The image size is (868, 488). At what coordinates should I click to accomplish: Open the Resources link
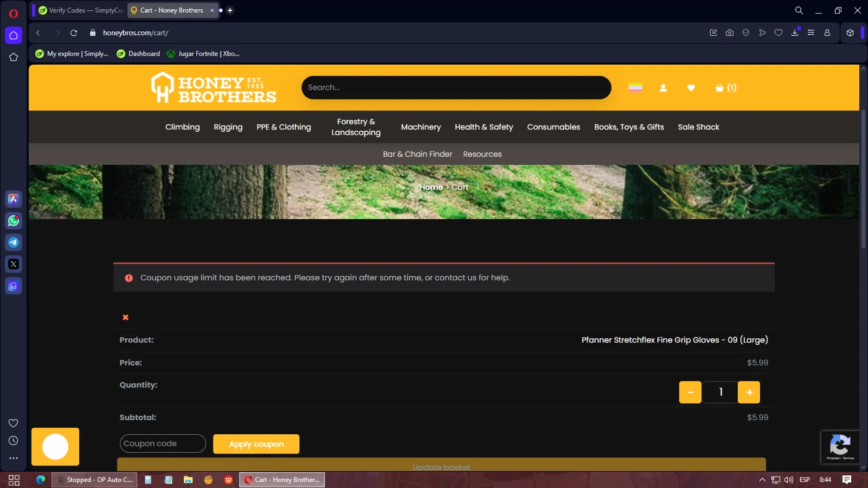(x=482, y=154)
